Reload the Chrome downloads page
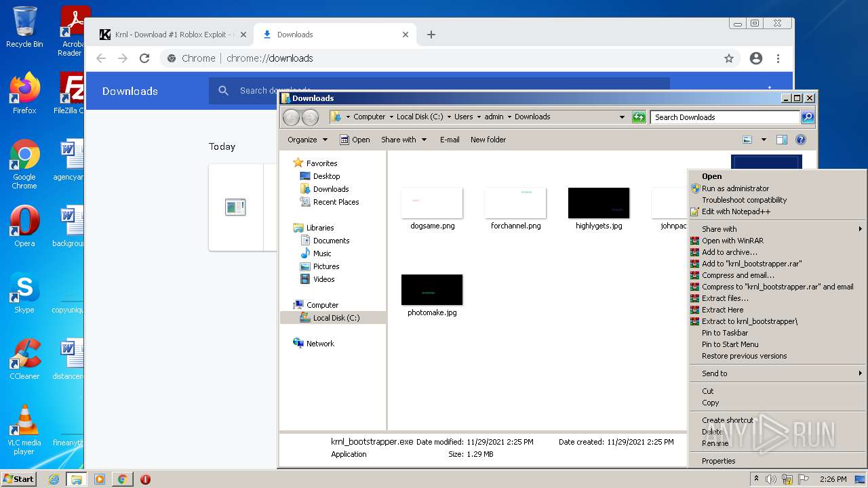868x488 pixels. 144,58
